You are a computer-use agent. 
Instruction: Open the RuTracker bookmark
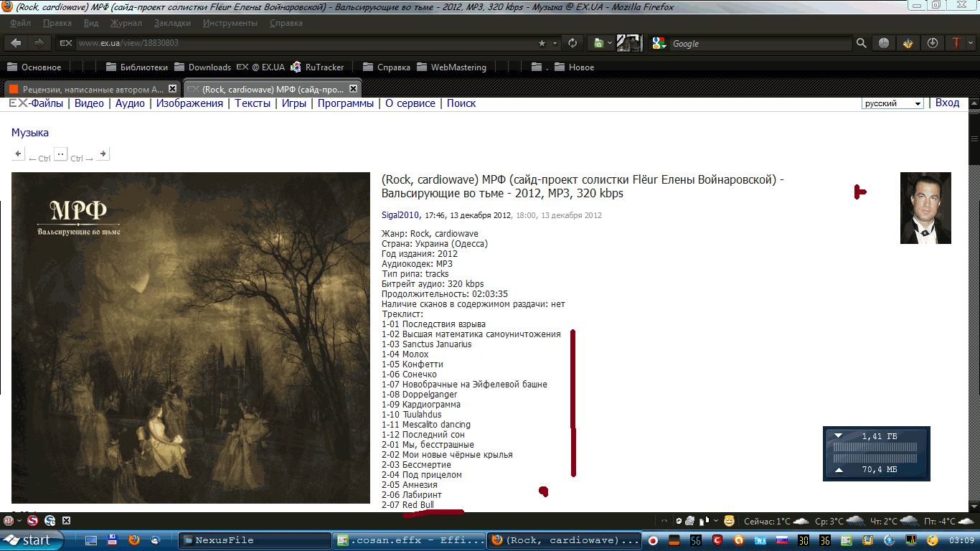(317, 67)
